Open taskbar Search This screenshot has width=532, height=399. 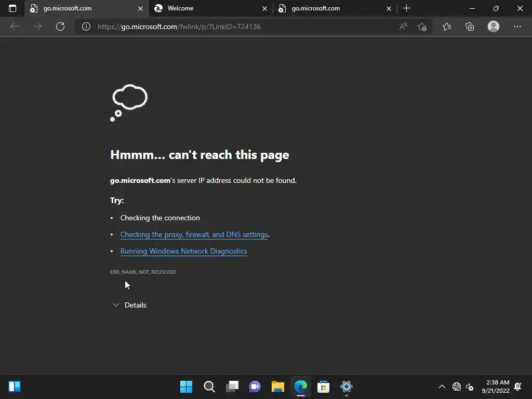[209, 387]
